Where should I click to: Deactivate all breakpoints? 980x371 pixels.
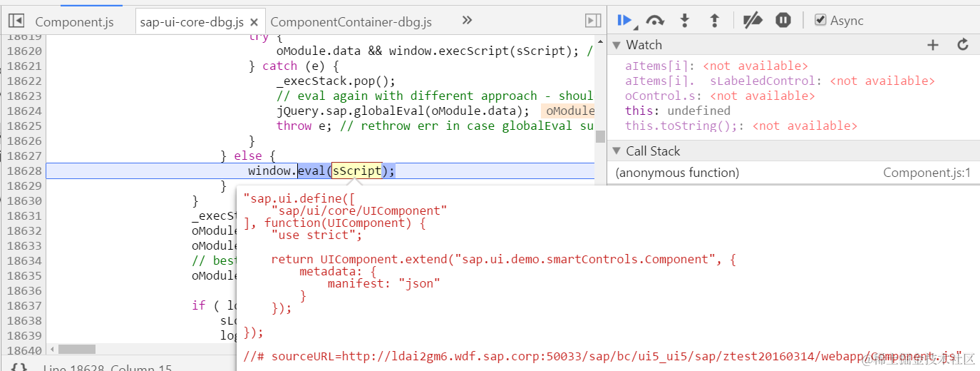[753, 20]
